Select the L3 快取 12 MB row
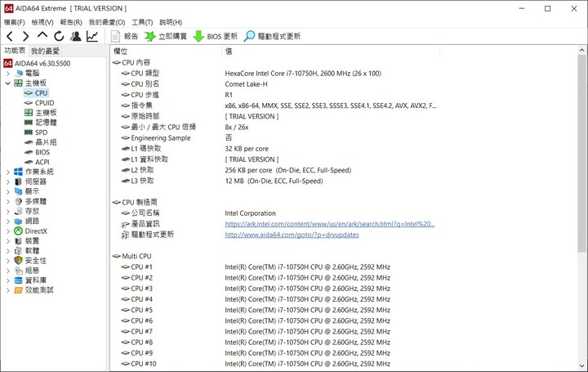 (276, 181)
